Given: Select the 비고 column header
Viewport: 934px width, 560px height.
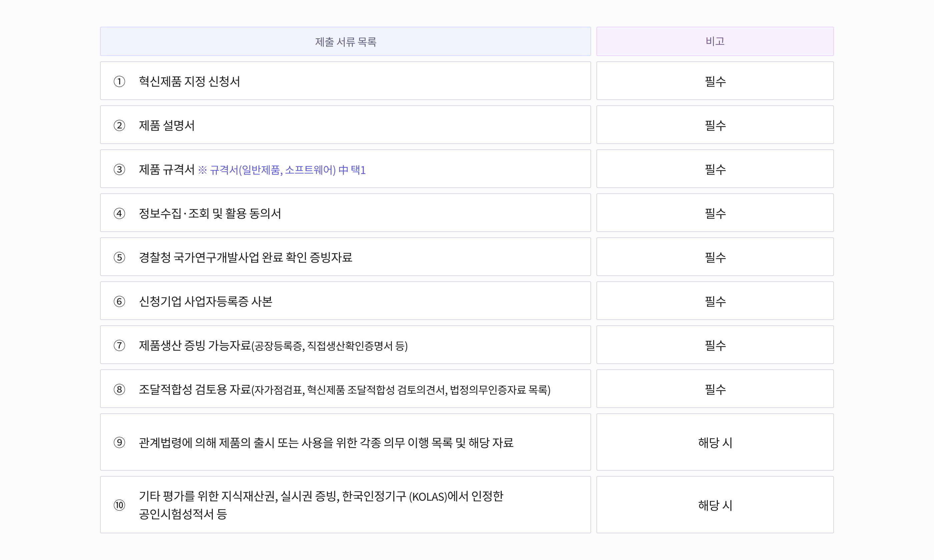Looking at the screenshot, I should click(x=715, y=42).
